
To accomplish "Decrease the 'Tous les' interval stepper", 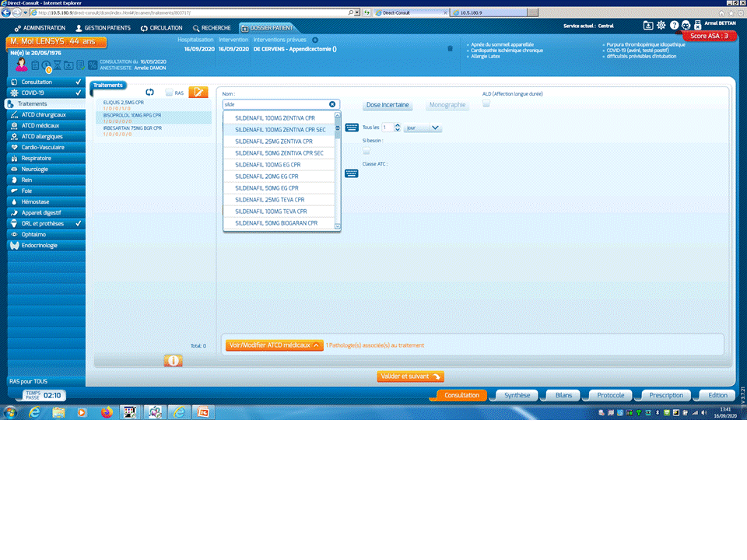I will click(398, 130).
